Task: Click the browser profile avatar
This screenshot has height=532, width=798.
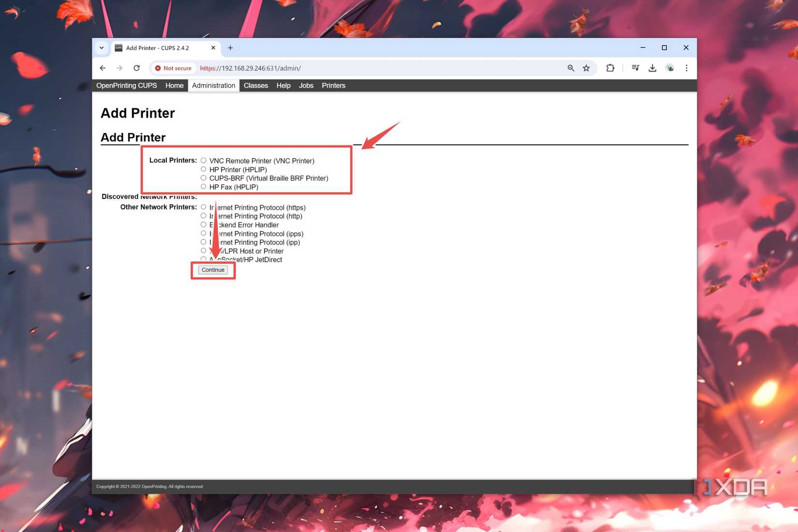Action: (x=670, y=68)
